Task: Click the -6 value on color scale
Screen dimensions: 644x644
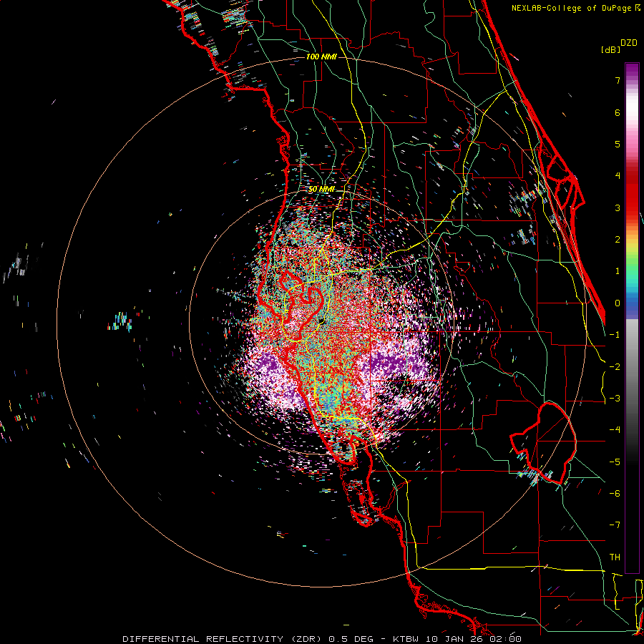Action: (x=615, y=494)
